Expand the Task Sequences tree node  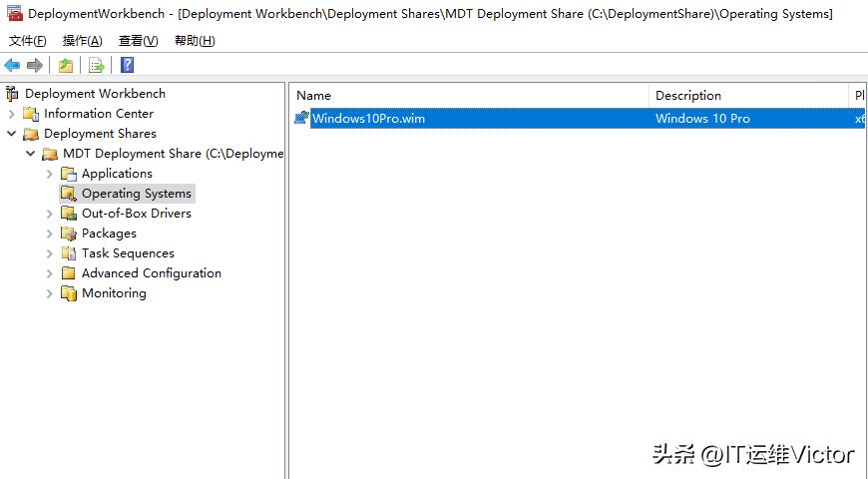click(49, 253)
